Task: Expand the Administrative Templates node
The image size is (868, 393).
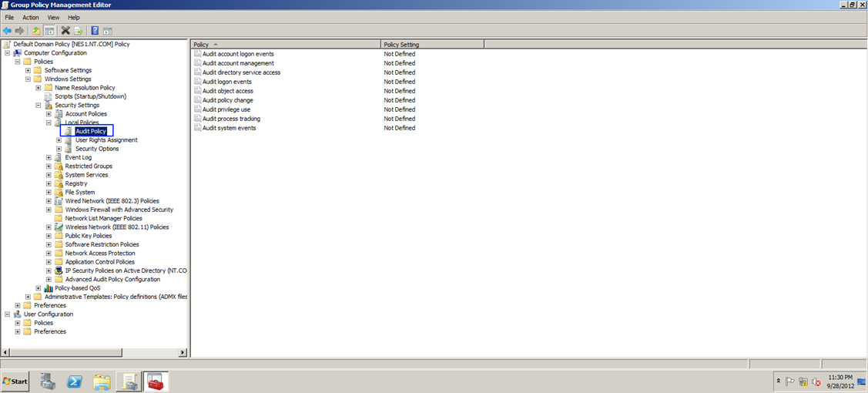Action: pos(28,296)
